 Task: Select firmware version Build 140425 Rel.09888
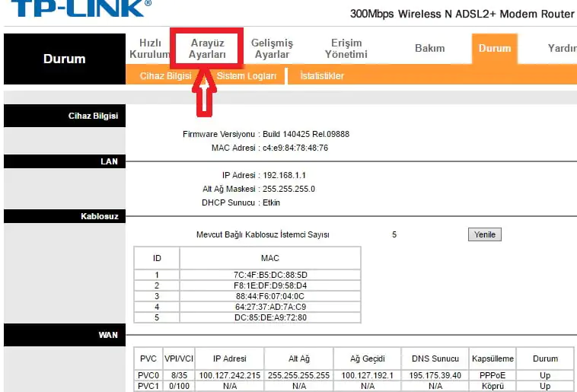tap(306, 134)
